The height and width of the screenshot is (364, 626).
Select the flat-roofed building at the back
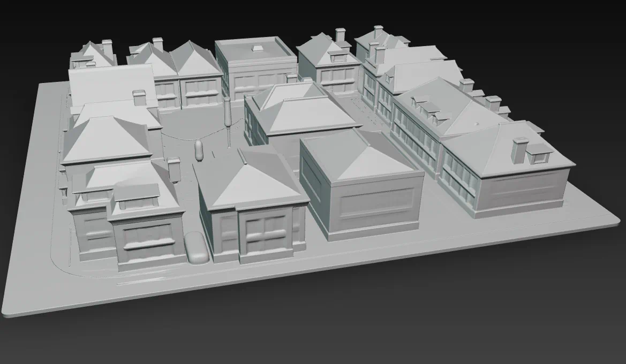pyautogui.click(x=257, y=68)
